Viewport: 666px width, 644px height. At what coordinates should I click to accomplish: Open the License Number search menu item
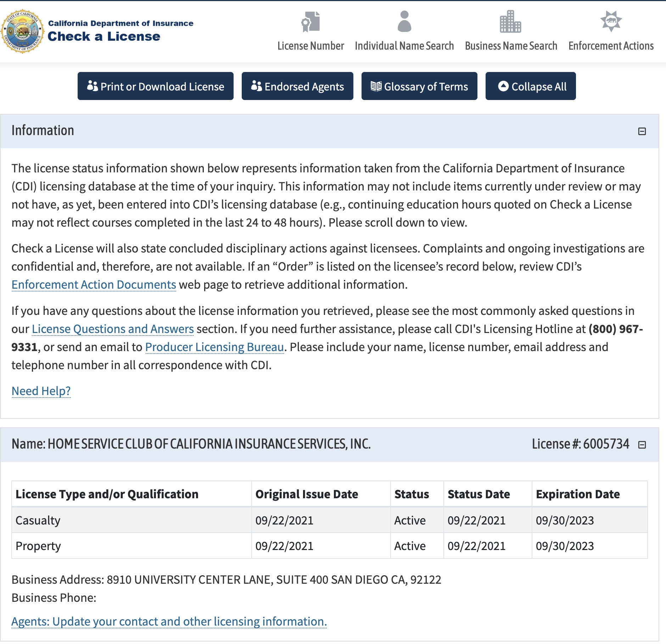pyautogui.click(x=310, y=46)
